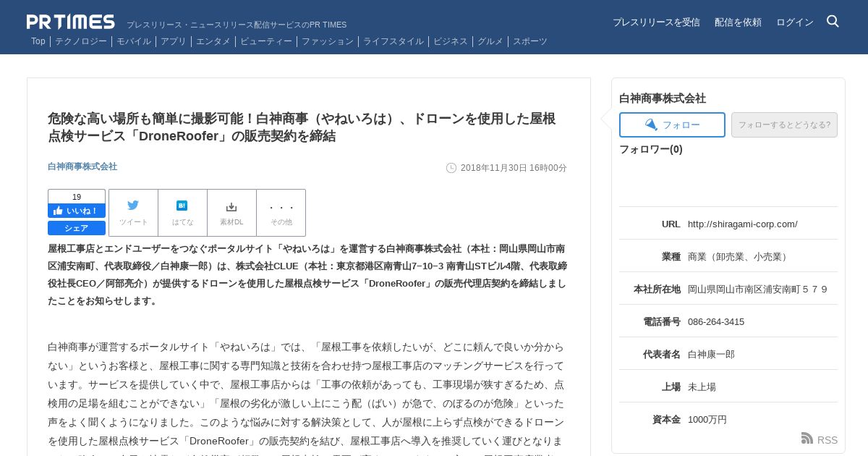Go to the Top menu item
Image resolution: width=868 pixels, height=456 pixels.
(38, 41)
